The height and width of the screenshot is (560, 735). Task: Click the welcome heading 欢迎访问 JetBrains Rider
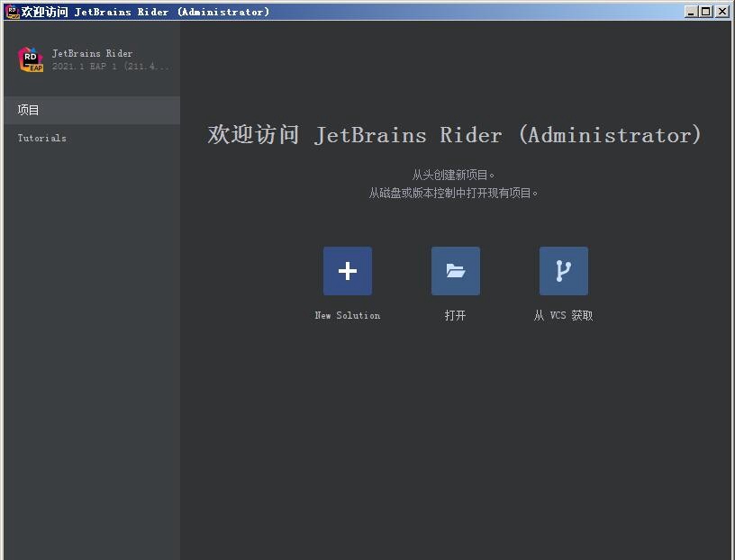tap(454, 135)
